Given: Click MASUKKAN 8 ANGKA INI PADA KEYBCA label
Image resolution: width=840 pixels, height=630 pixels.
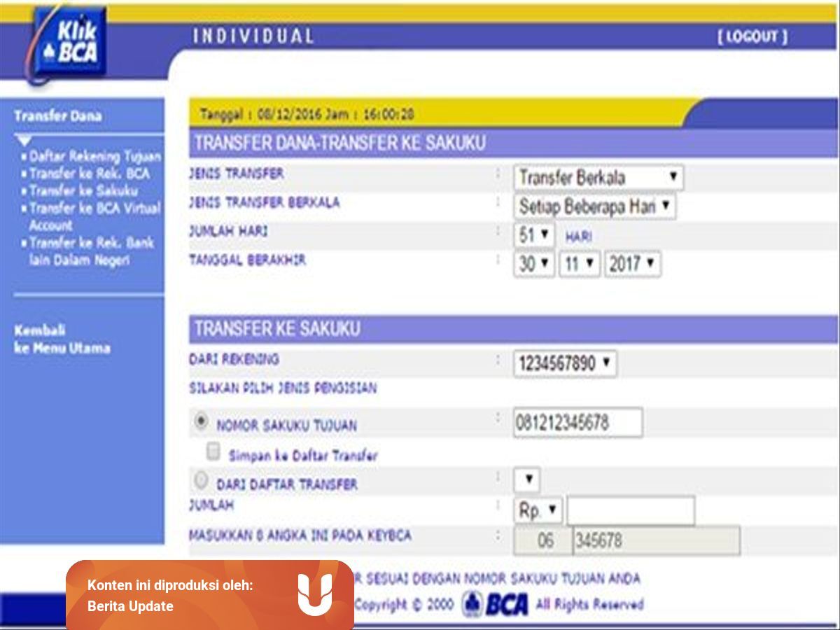Looking at the screenshot, I should tap(300, 535).
